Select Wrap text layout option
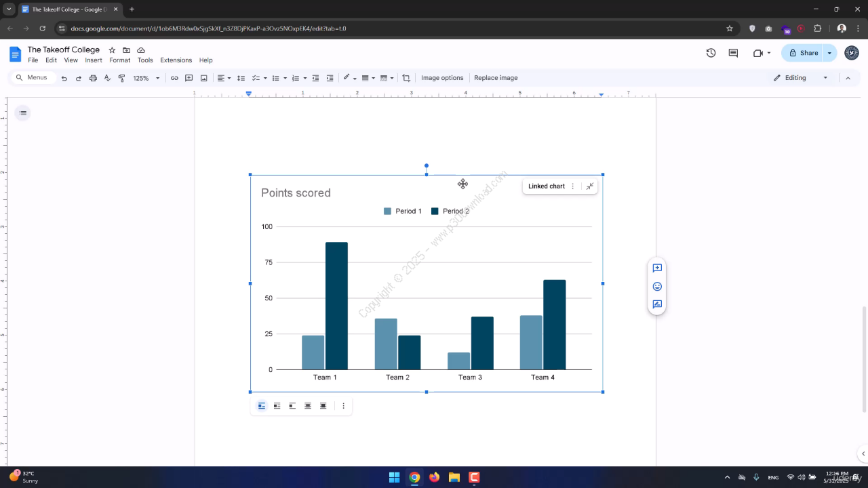 (277, 406)
